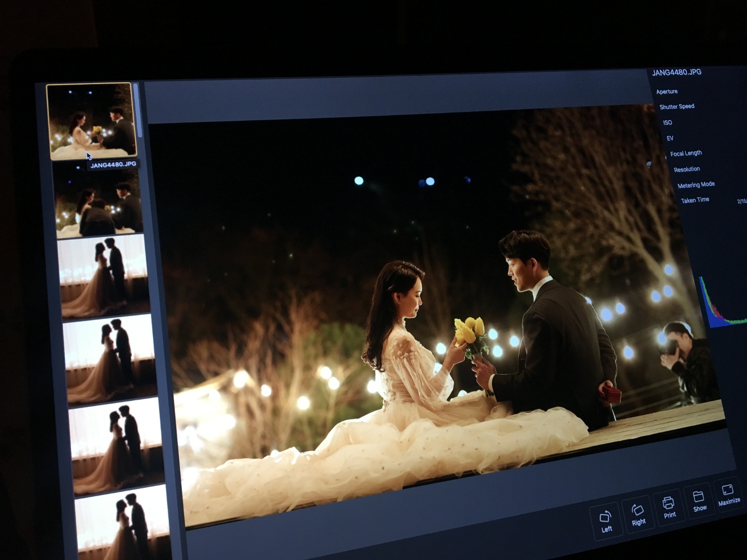Click the Shutter Speed label
Image resolution: width=747 pixels, height=560 pixels.
(676, 106)
